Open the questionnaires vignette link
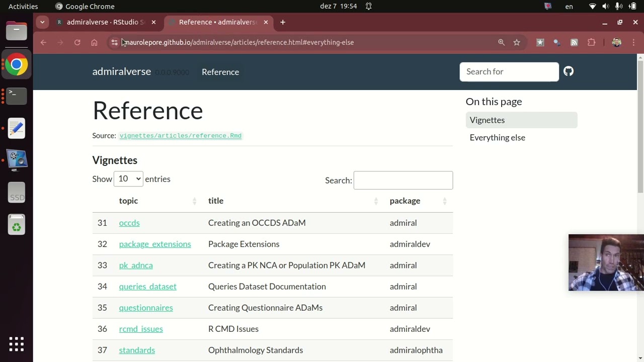Viewport: 644px width, 362px height. 146,308
